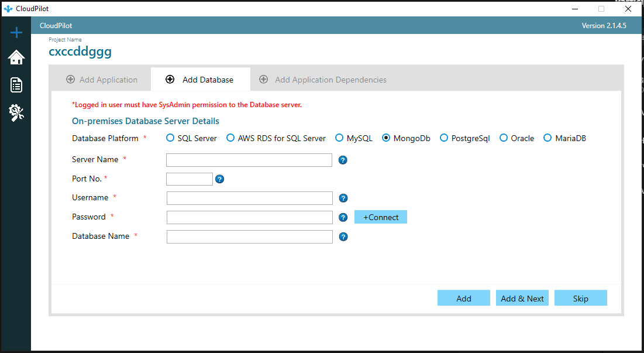
Task: Click the red SysAdmin permission notice
Action: click(187, 105)
